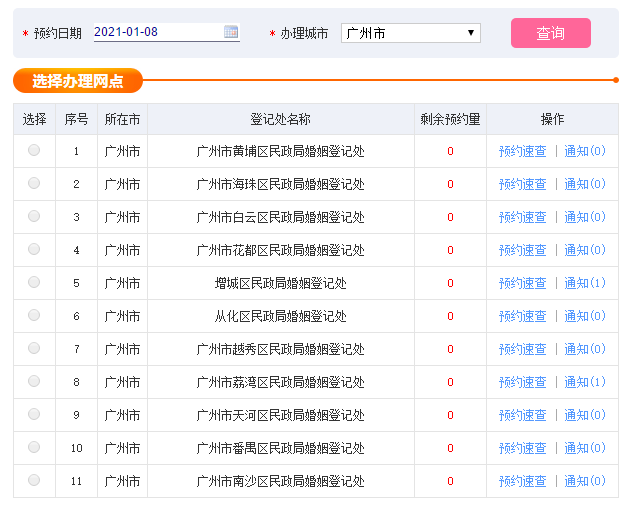
Task: Click text 广州市花都区民政局婚姻登记处
Action: tap(280, 250)
